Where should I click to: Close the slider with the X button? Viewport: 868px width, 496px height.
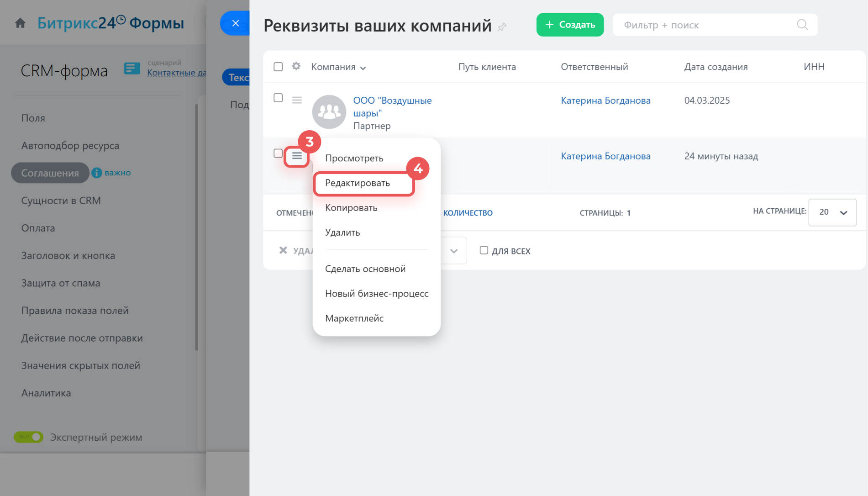click(x=235, y=23)
